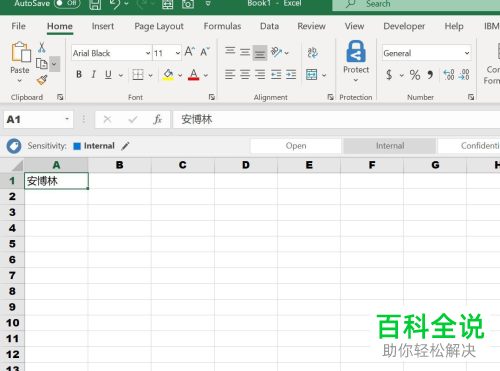500x371 pixels.
Task: Open the Customize Quick Access Toolbar dropdown
Action: (x=208, y=4)
